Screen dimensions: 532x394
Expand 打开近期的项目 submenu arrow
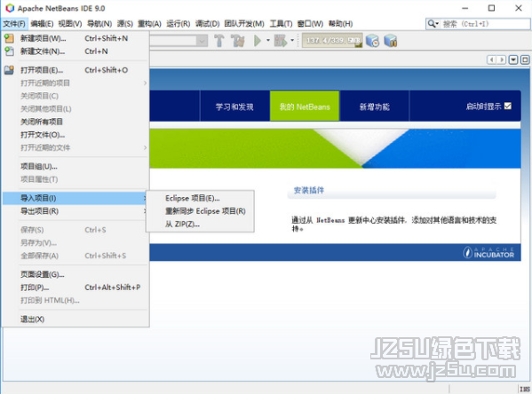click(x=145, y=83)
